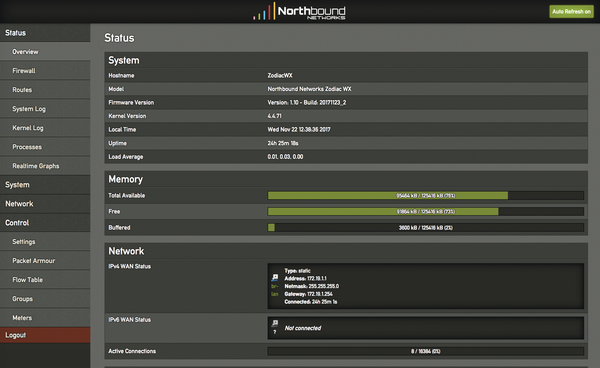Expand the Network menu section
This screenshot has width=600, height=368.
[45, 204]
